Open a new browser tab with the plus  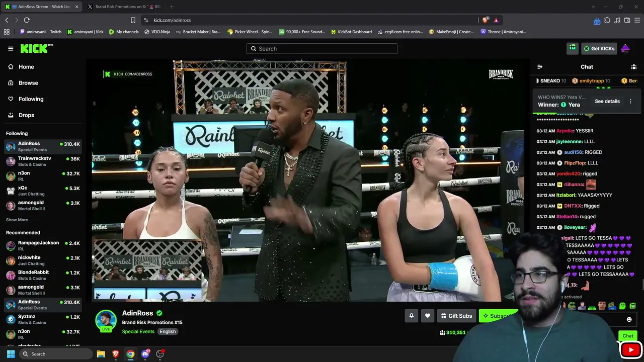pyautogui.click(x=172, y=7)
